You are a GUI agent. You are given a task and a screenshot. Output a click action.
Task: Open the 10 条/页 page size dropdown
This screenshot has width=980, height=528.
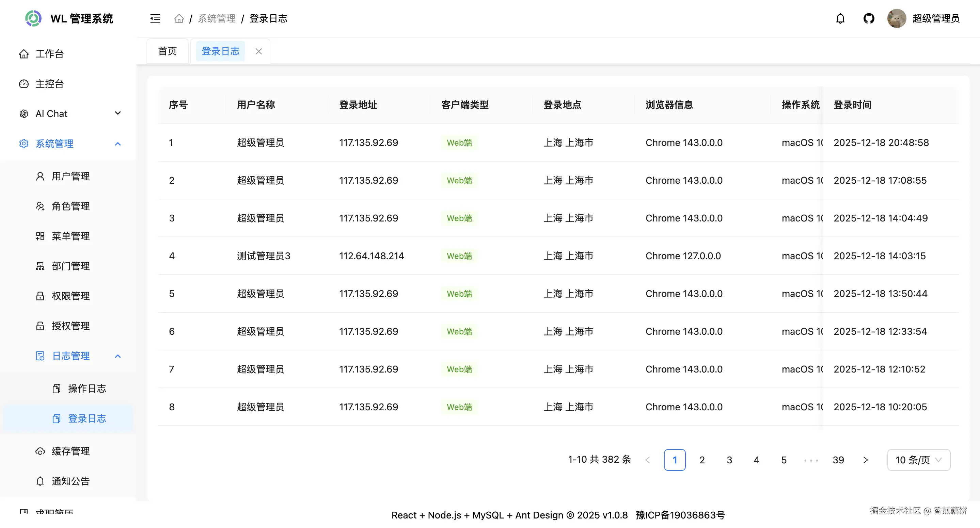pyautogui.click(x=918, y=460)
